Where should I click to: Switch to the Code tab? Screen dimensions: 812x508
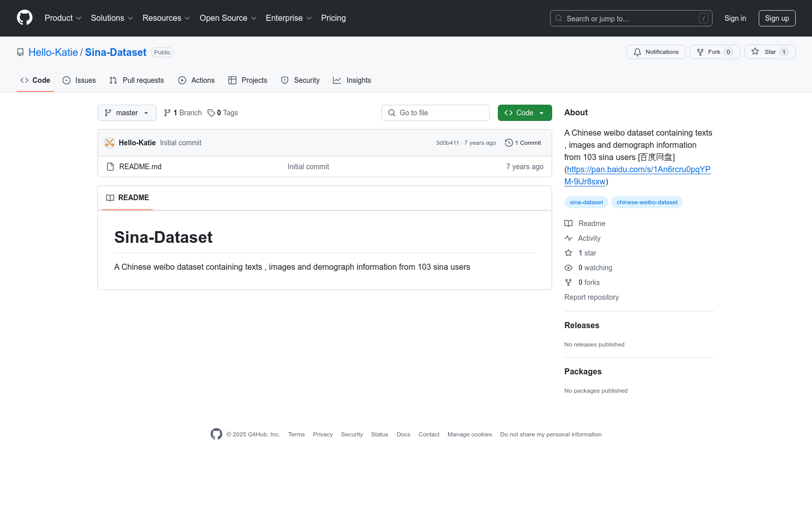(x=35, y=80)
